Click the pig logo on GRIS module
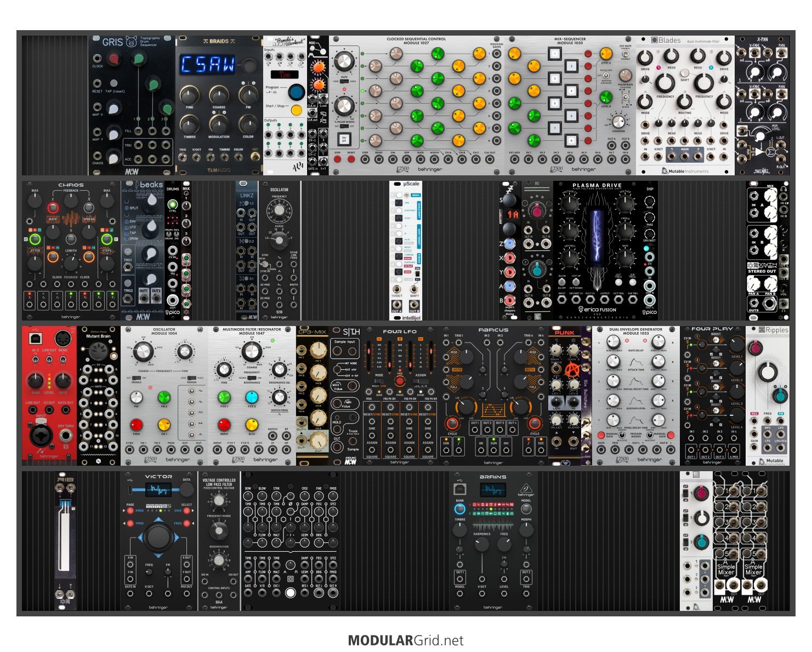Image resolution: width=812 pixels, height=652 pixels. tap(130, 42)
